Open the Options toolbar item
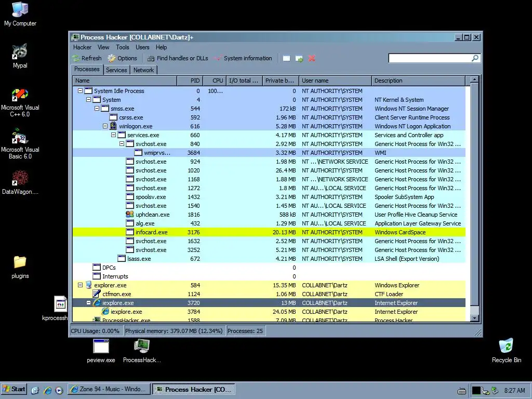Screen dimensions: 532x399 click(x=123, y=58)
